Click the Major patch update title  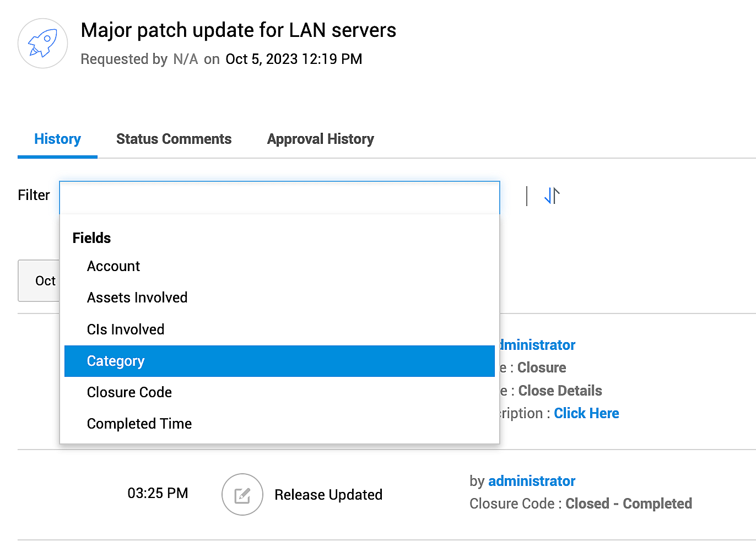tap(238, 30)
